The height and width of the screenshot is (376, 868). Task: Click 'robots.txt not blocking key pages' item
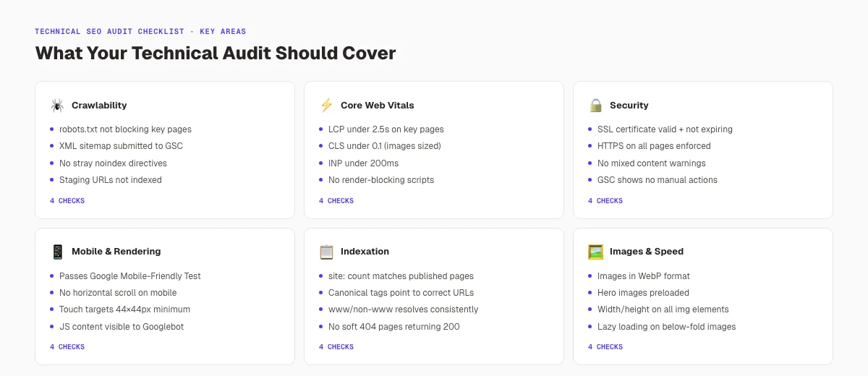[x=125, y=129]
